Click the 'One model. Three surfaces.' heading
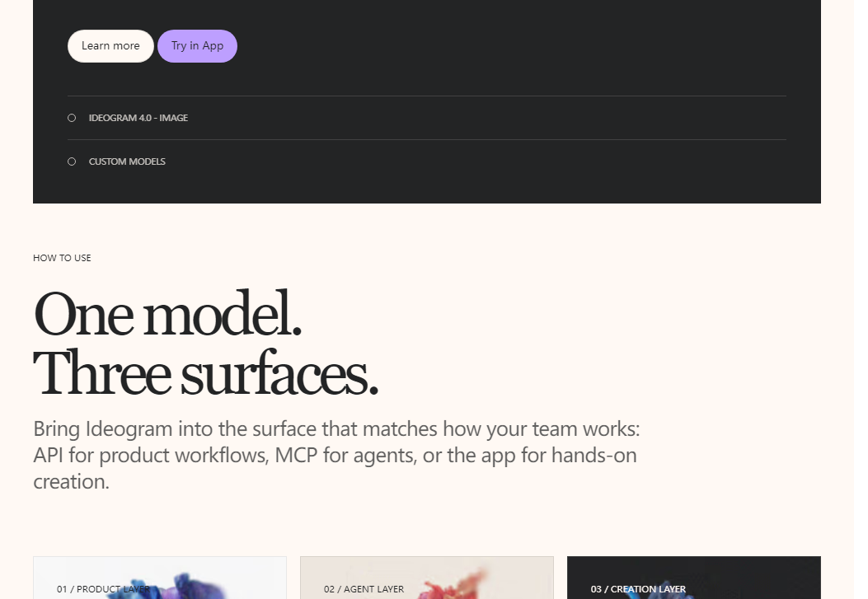The height and width of the screenshot is (599, 868). [205, 343]
